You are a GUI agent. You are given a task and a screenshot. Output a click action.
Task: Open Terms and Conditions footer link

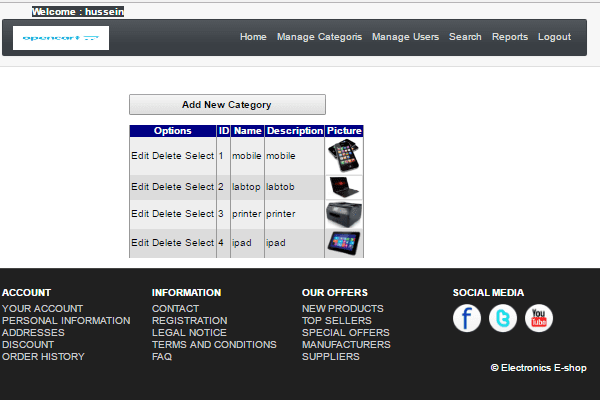point(214,345)
